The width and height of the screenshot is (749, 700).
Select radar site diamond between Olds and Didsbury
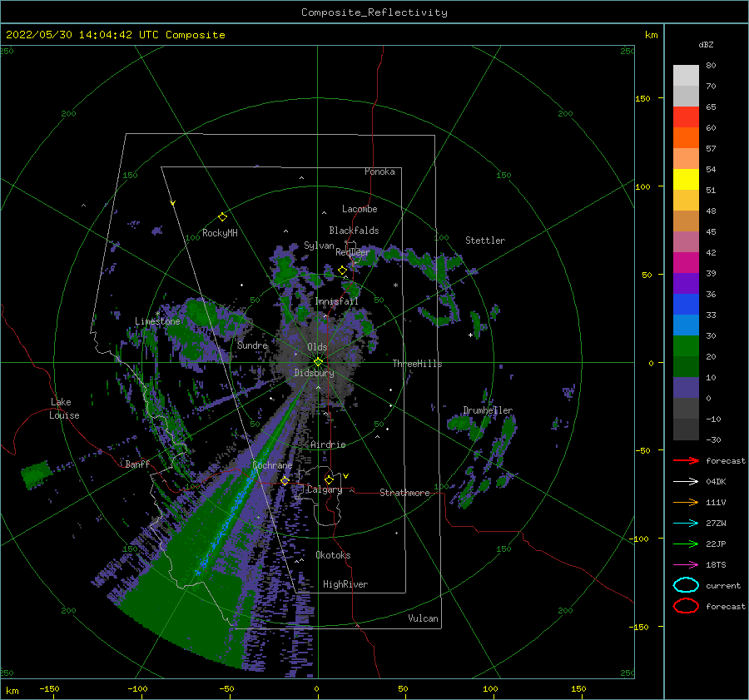318,362
